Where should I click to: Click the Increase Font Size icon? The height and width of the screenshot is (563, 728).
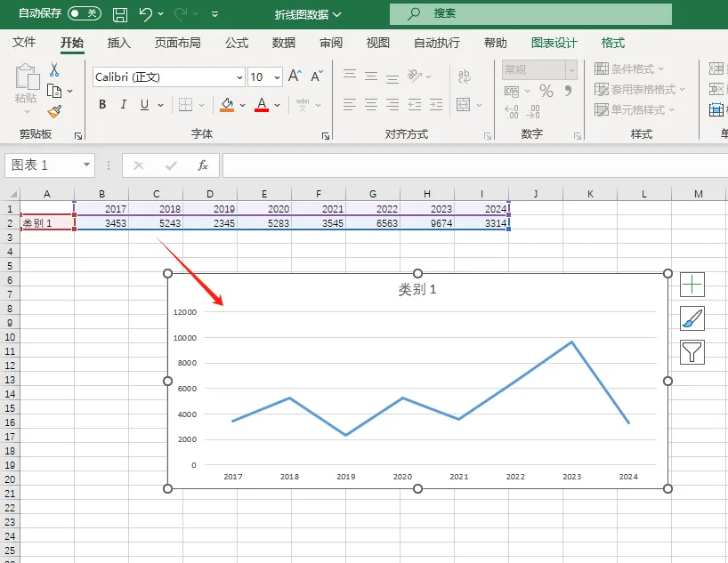[x=295, y=76]
